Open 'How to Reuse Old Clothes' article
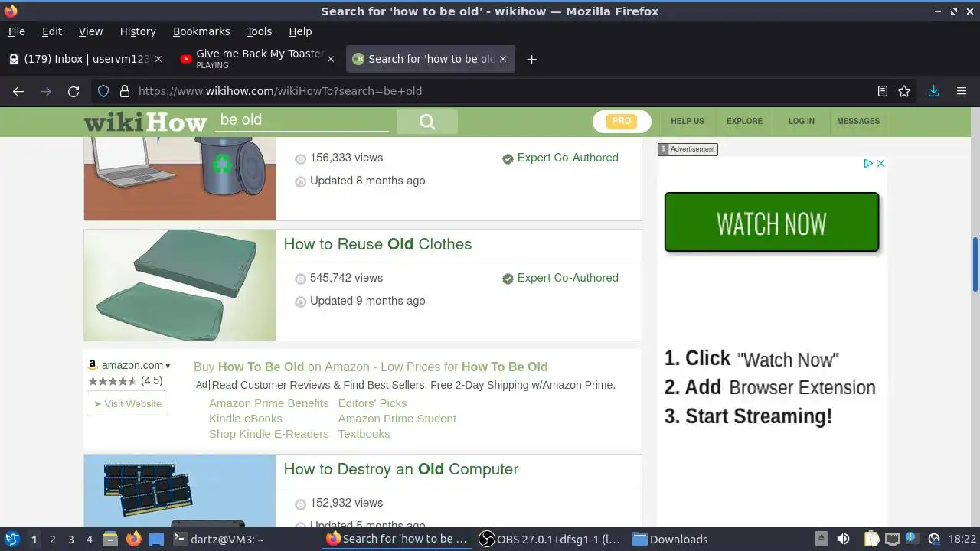 378,244
